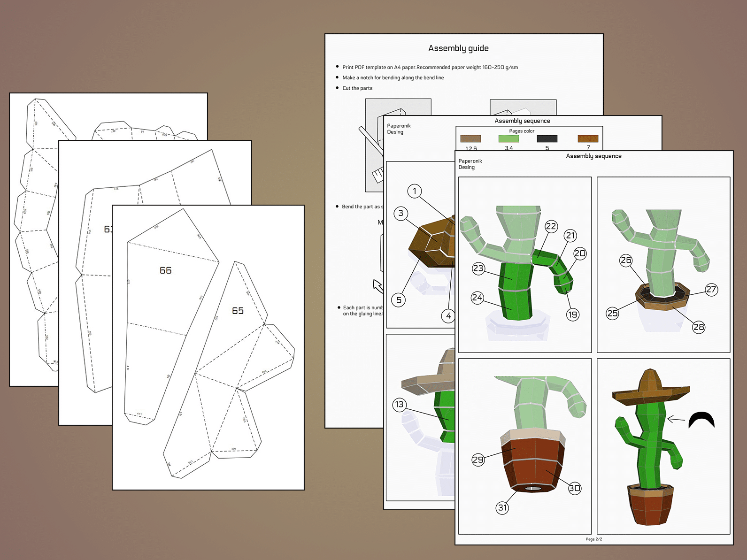This screenshot has height=560, width=747.
Task: Click the green page color swatch
Action: pos(508,138)
